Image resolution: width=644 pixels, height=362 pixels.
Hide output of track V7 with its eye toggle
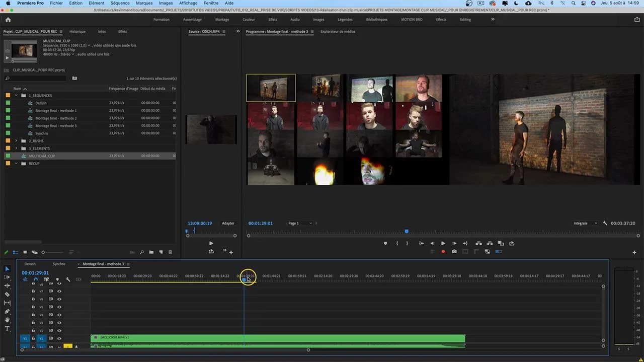(59, 291)
